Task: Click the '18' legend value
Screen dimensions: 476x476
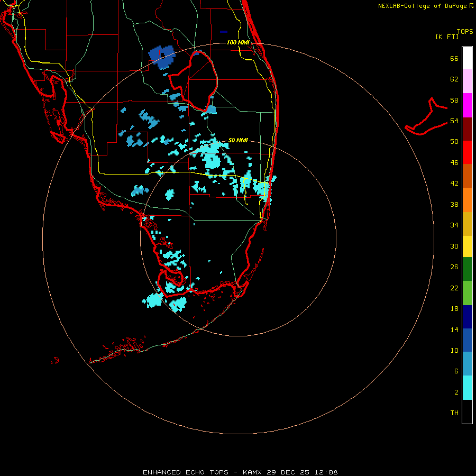Action: pos(454,309)
